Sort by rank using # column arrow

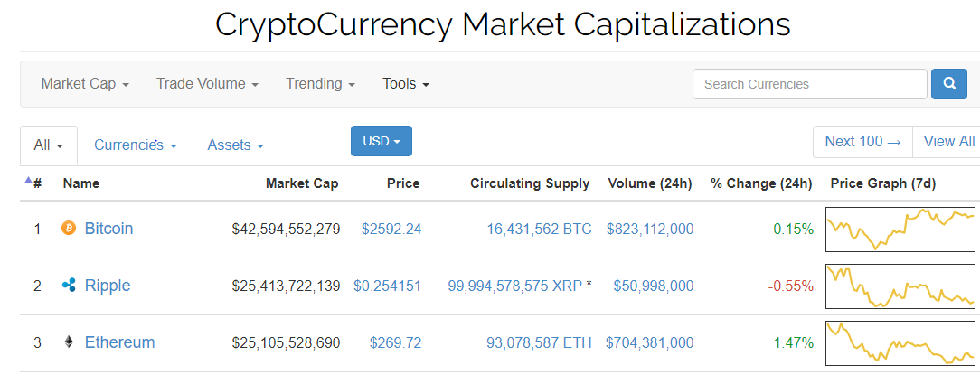[33, 183]
